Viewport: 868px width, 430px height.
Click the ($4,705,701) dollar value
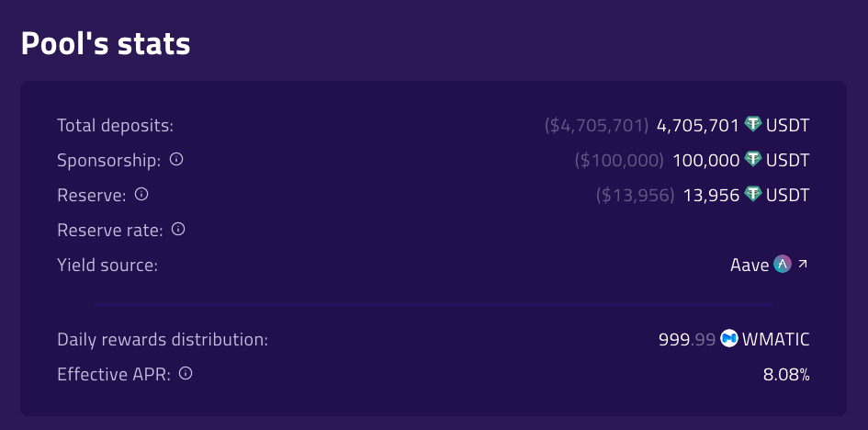click(x=596, y=126)
